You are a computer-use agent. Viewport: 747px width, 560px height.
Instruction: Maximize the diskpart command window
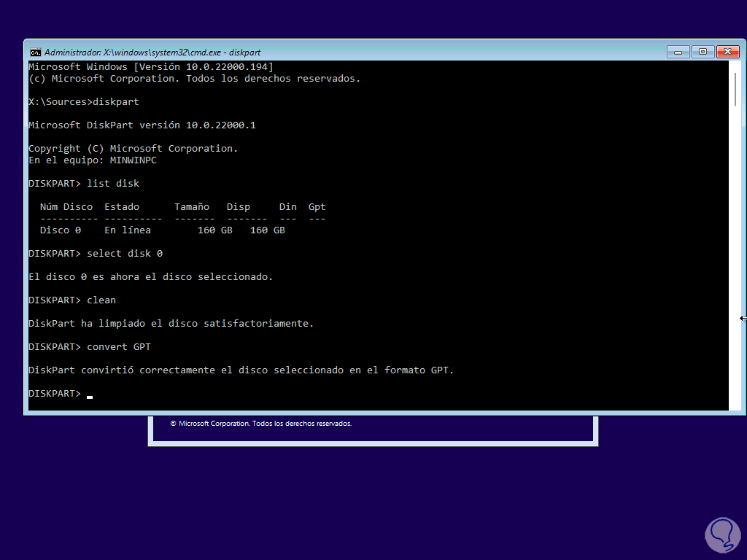703,52
